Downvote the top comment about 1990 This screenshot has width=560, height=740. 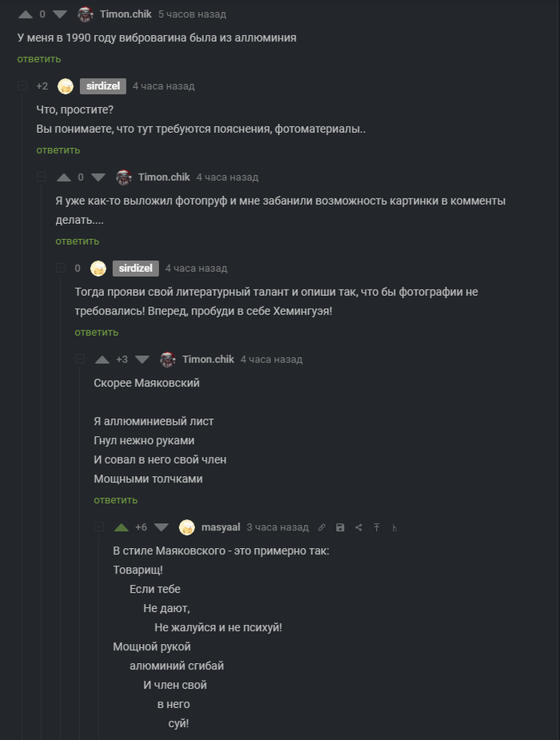tap(60, 14)
